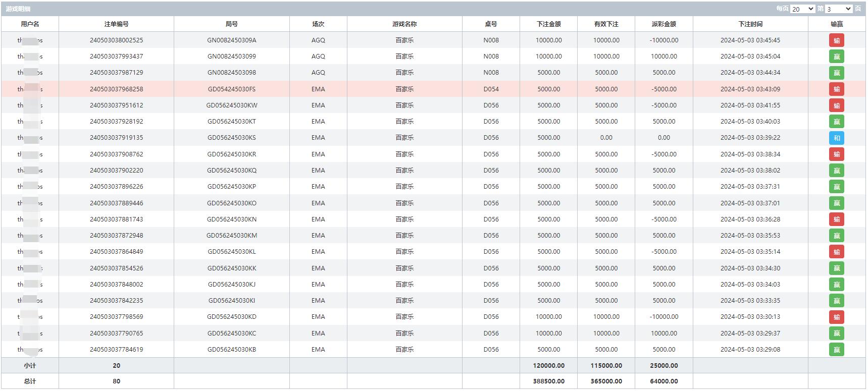The width and height of the screenshot is (868, 391).
Task: Click the 游戏明细 panel title
Action: pyautogui.click(x=18, y=9)
